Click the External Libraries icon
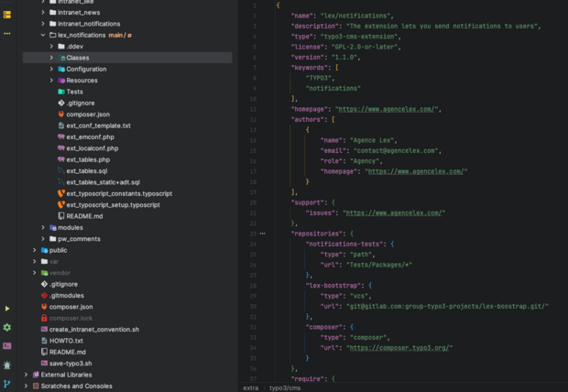The width and height of the screenshot is (568, 392). pos(36,375)
